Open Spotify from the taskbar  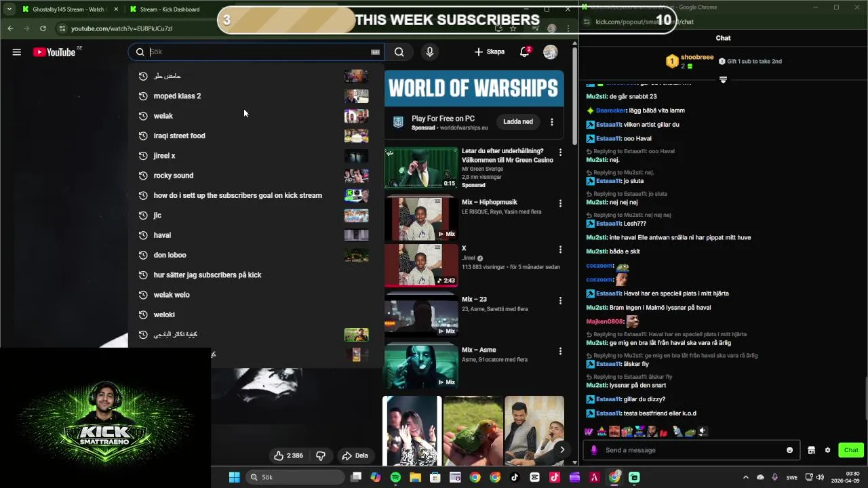(395, 477)
